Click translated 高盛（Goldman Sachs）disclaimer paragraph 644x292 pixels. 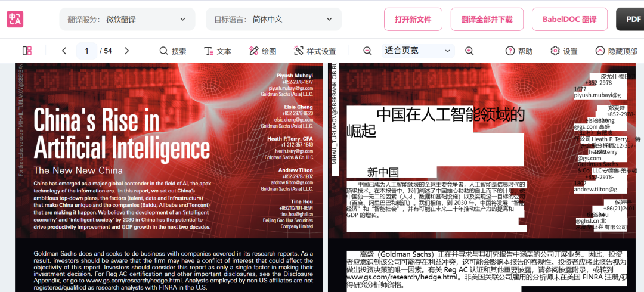pos(487,269)
